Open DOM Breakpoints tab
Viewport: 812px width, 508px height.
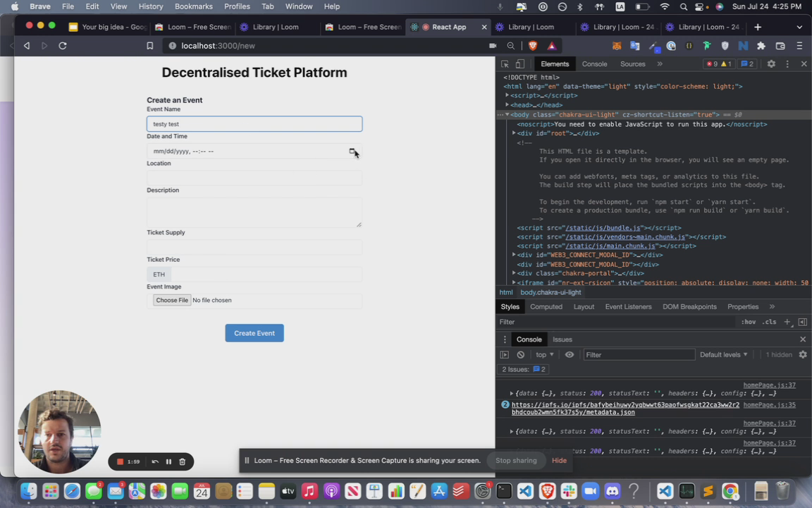(689, 306)
